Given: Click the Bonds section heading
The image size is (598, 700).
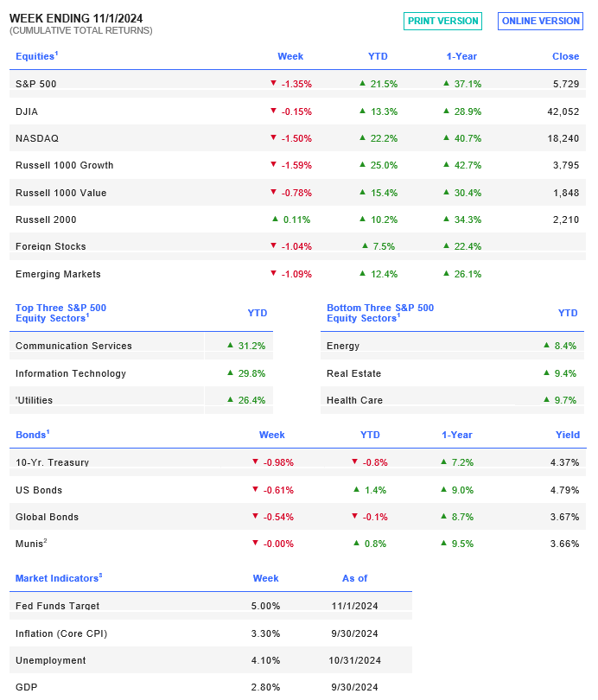Looking at the screenshot, I should point(33,435).
